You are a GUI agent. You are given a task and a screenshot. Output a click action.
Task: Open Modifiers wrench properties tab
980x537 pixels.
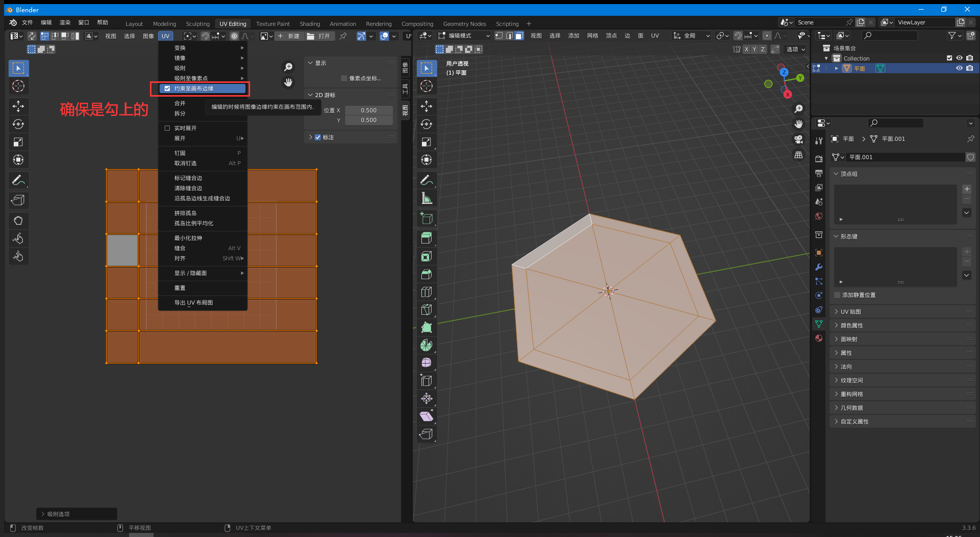click(x=819, y=267)
